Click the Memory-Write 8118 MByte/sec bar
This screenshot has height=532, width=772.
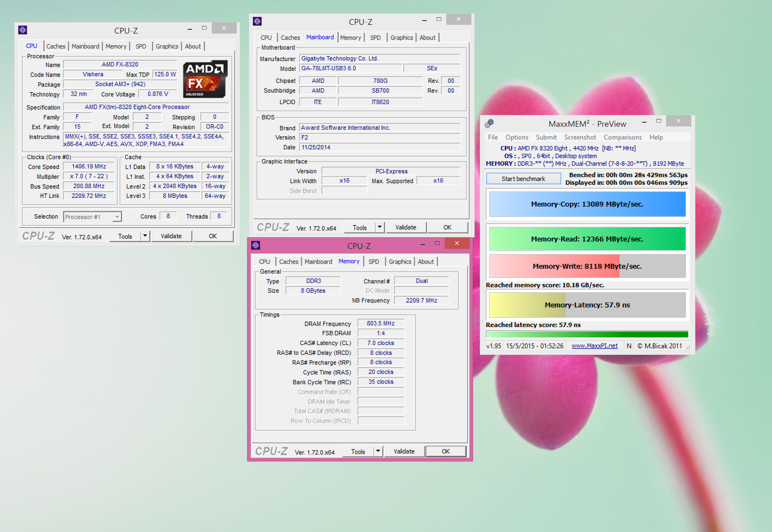coord(587,266)
